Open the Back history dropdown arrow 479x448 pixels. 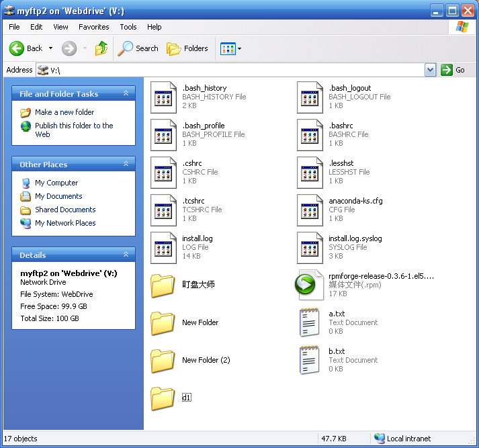(50, 48)
